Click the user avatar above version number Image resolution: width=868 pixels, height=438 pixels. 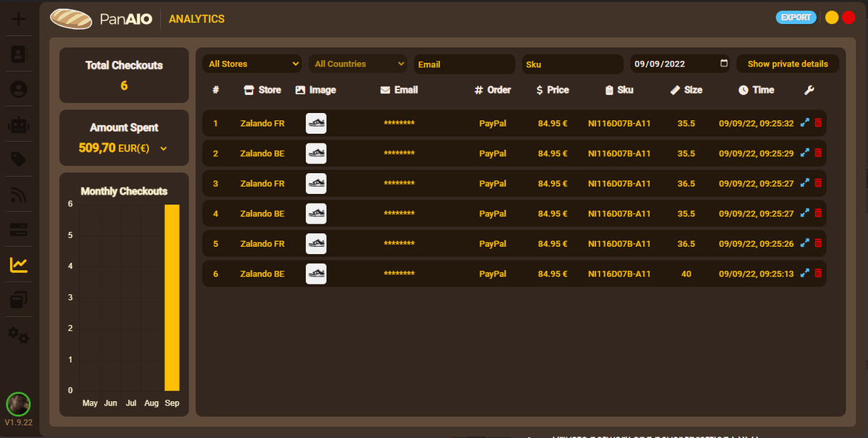pyautogui.click(x=18, y=404)
